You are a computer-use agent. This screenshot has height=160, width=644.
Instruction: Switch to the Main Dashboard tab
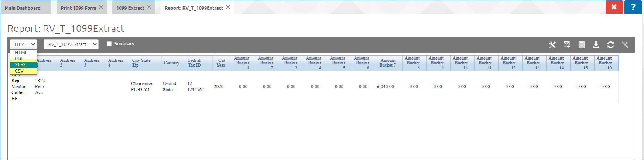(23, 8)
